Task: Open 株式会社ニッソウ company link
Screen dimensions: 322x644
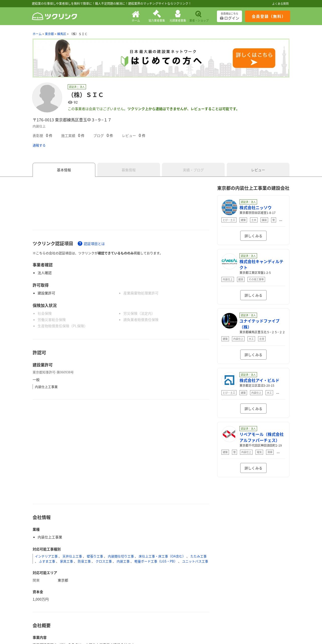Action: coord(255,208)
